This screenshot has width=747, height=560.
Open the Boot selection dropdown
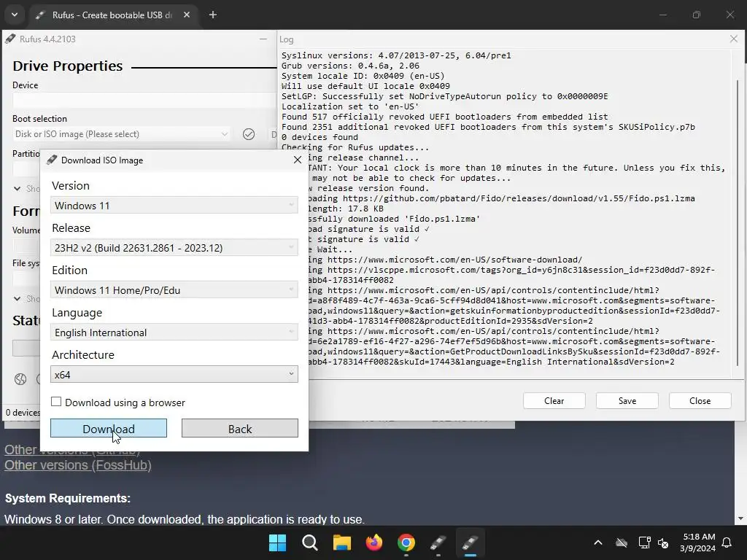tap(122, 134)
